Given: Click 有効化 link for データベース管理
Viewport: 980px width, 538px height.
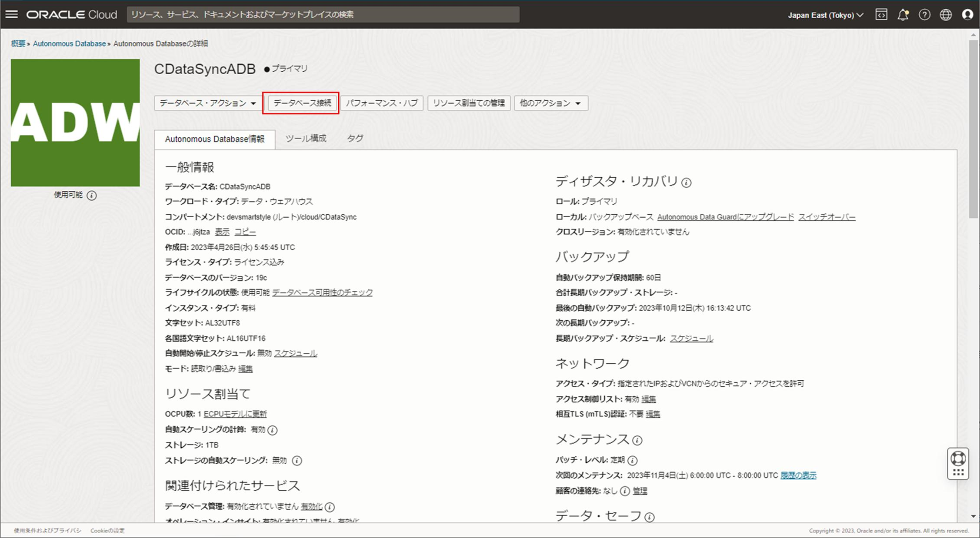Looking at the screenshot, I should point(311,506).
